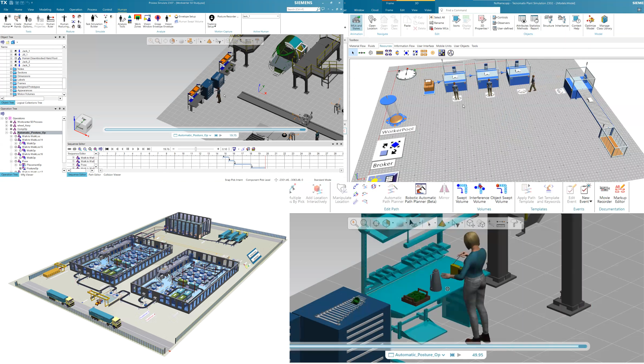The width and height of the screenshot is (644, 364).
Task: Collapse the Automatic_Posture_Op tree node
Action: [7, 133]
